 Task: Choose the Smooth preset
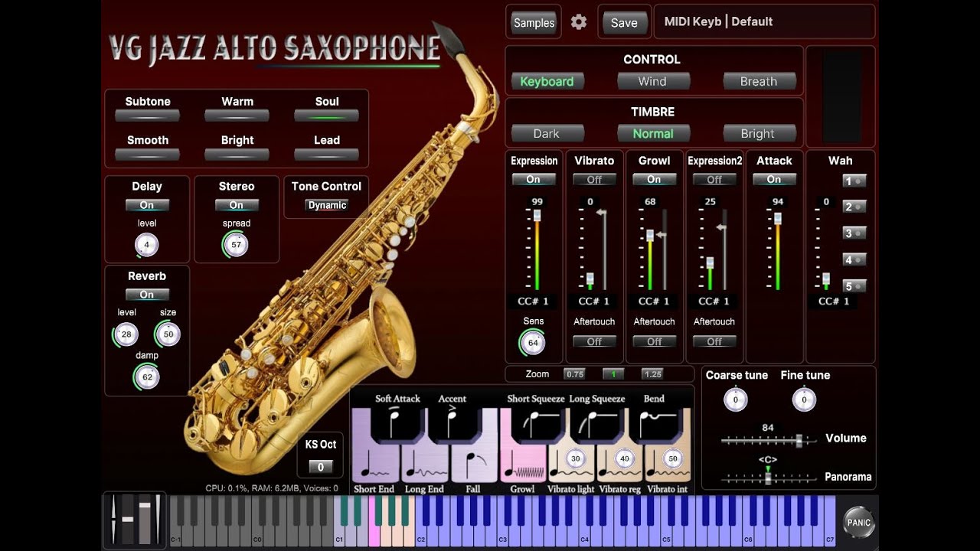click(147, 155)
